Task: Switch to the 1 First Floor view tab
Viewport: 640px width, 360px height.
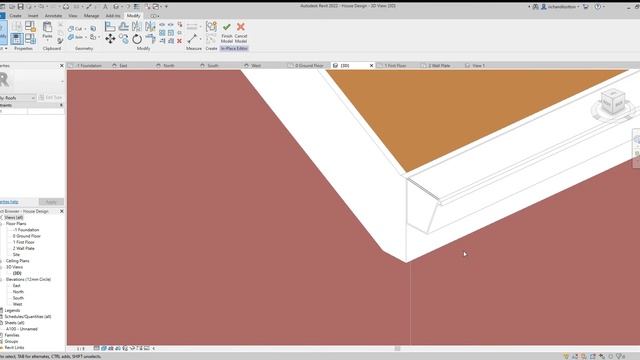Action: point(395,65)
